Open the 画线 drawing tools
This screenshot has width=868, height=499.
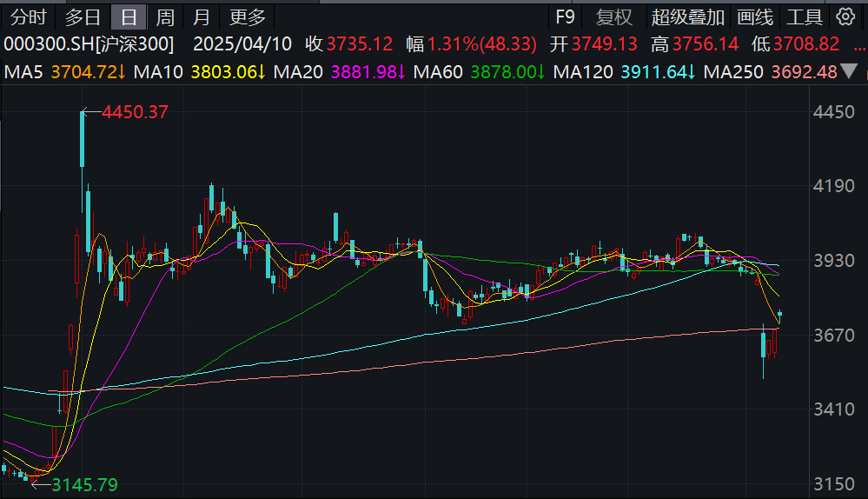tap(754, 17)
